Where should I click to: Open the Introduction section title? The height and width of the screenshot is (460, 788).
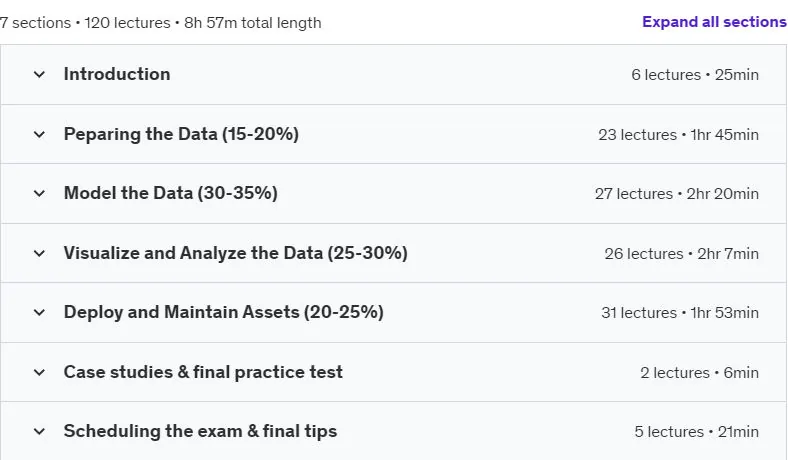[117, 74]
